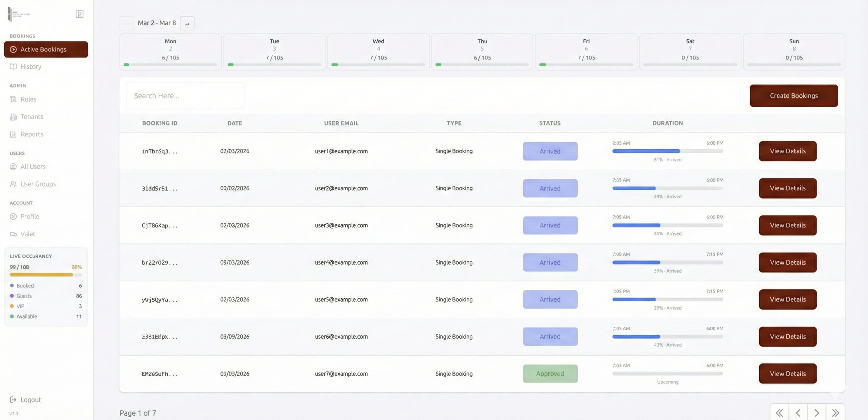The height and width of the screenshot is (420, 868).
Task: Select the All Users icon
Action: coord(13,167)
